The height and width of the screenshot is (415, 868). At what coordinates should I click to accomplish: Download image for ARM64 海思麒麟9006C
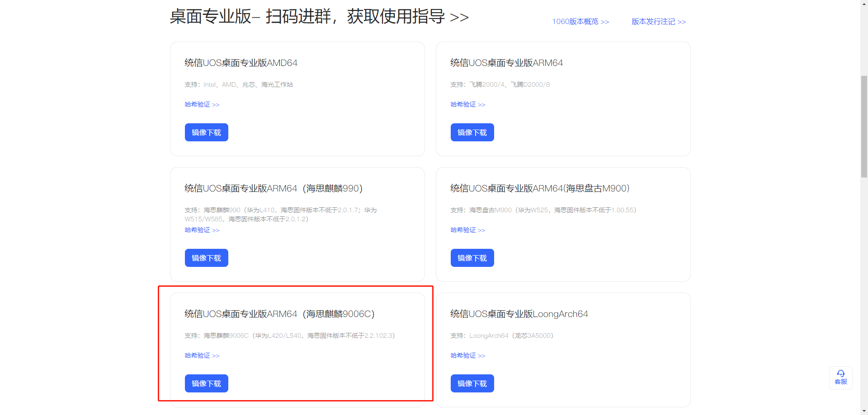[207, 383]
